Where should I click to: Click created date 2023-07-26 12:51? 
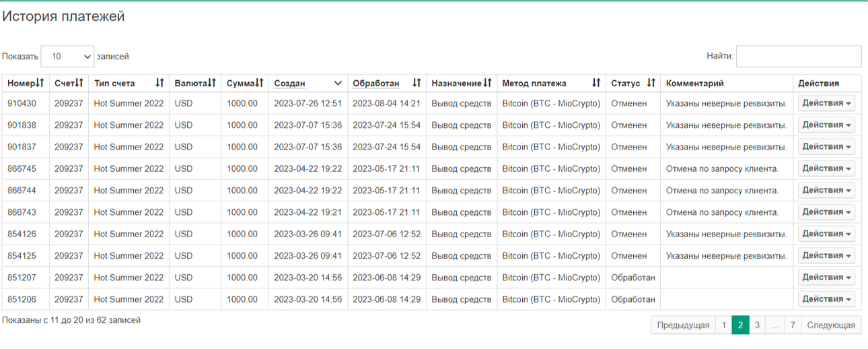click(308, 103)
